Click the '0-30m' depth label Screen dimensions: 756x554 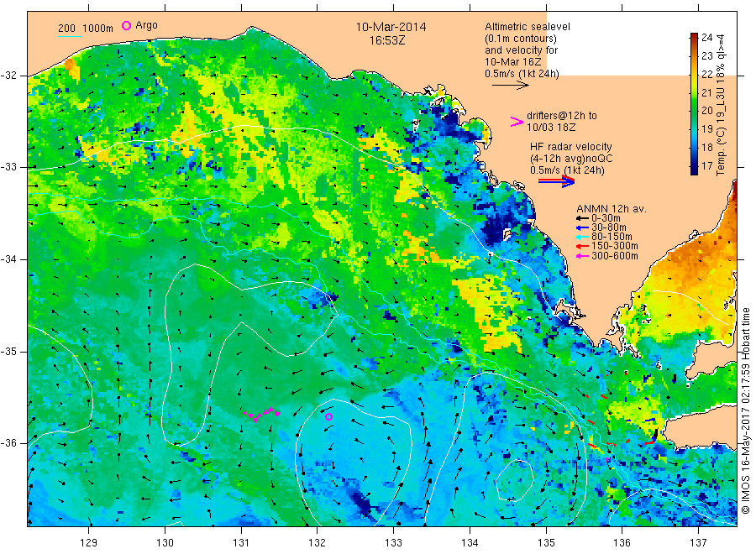point(606,218)
